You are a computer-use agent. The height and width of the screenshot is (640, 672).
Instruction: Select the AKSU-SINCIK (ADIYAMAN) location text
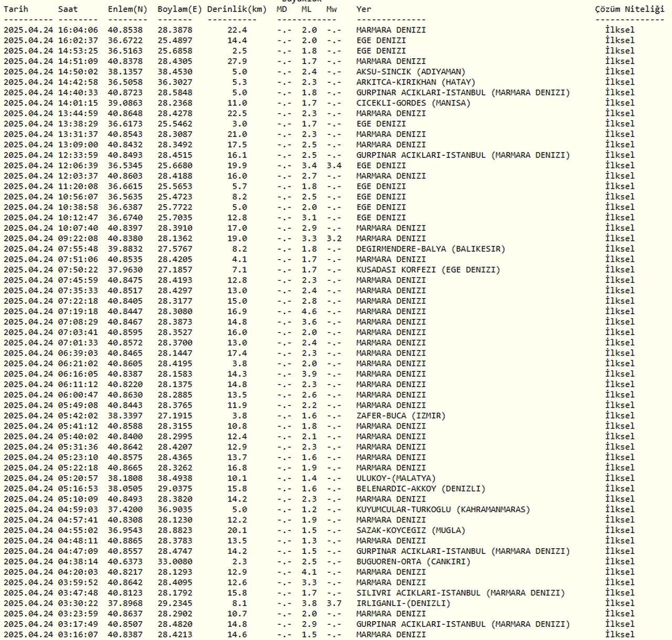point(411,72)
